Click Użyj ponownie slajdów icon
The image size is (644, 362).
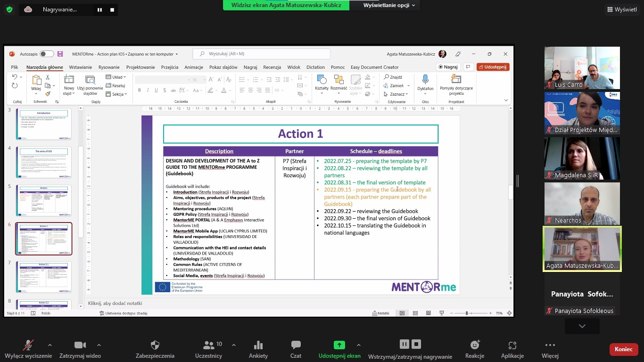coord(90,79)
